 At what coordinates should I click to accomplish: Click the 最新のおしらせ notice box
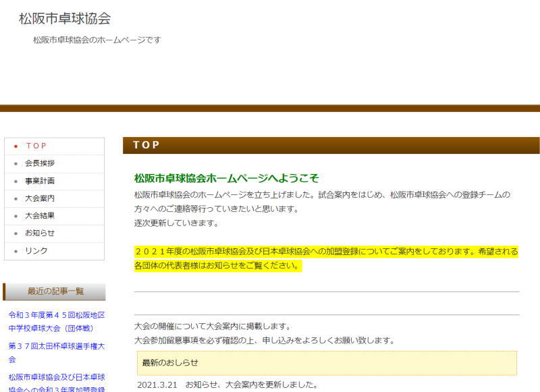(x=327, y=363)
